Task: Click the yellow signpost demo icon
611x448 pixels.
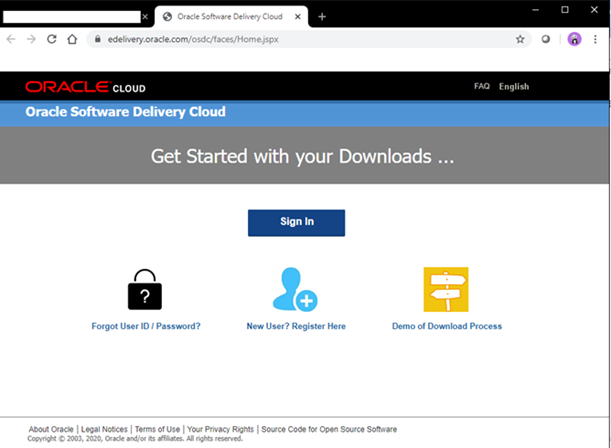Action: tap(446, 289)
